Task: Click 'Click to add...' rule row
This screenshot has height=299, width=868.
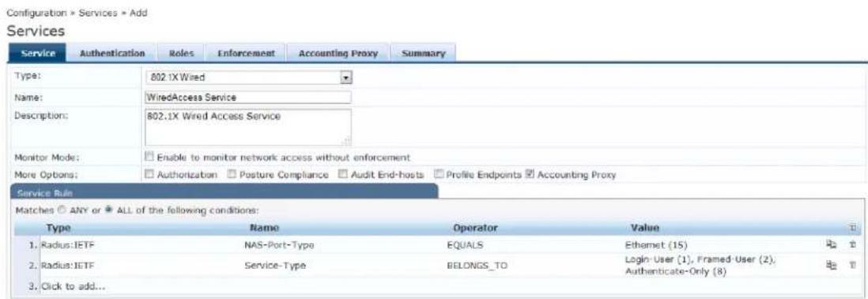Action: tap(73, 287)
